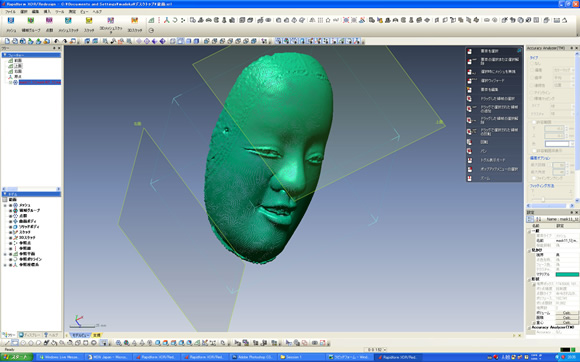Expand the 参照平面 node in model tree
The image size is (580, 362).
tap(5, 254)
